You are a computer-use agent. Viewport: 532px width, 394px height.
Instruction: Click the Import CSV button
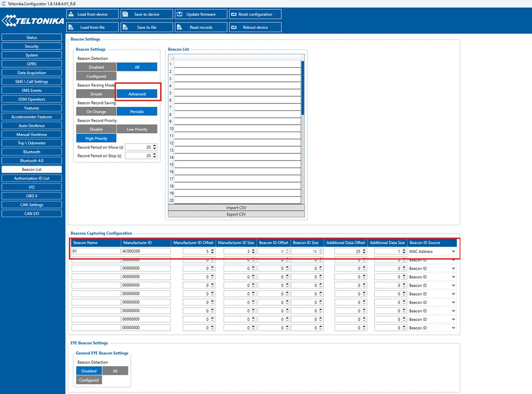click(x=236, y=207)
